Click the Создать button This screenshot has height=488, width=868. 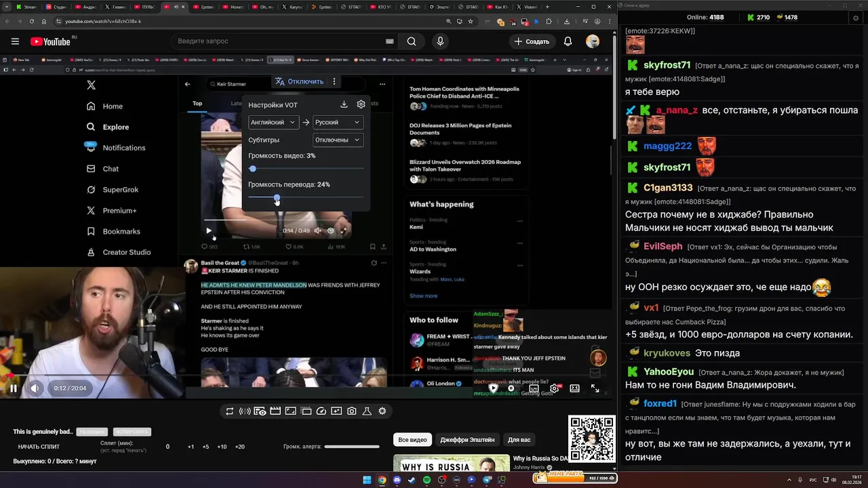click(x=532, y=41)
